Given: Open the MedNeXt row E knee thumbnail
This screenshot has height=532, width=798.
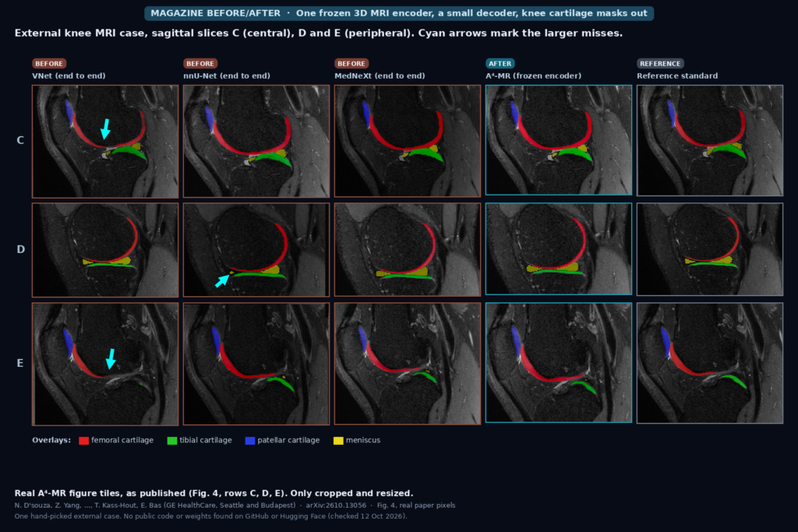Looking at the screenshot, I should [408, 364].
